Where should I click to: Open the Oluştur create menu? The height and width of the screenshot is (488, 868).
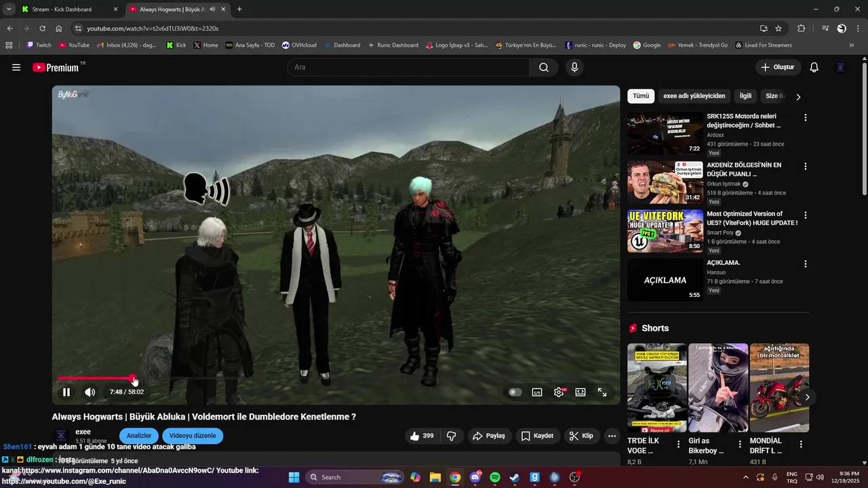(x=778, y=67)
